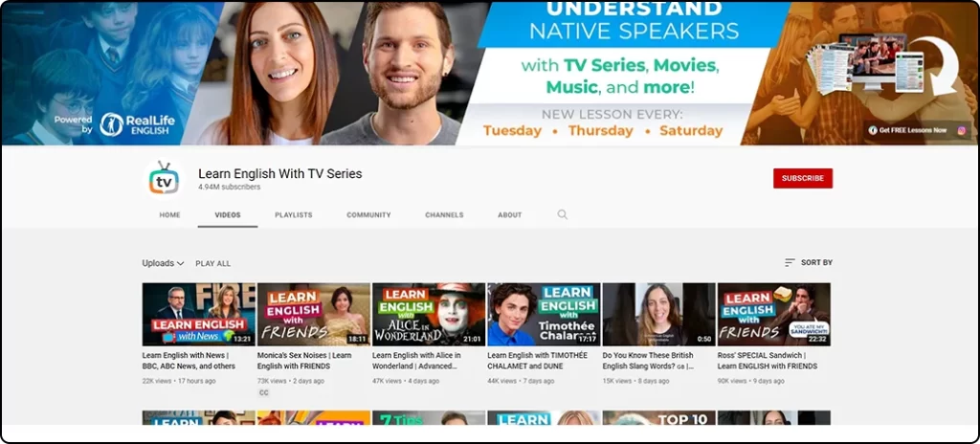
Task: Click the 7 Tips thumbnail in second row
Action: click(429, 418)
